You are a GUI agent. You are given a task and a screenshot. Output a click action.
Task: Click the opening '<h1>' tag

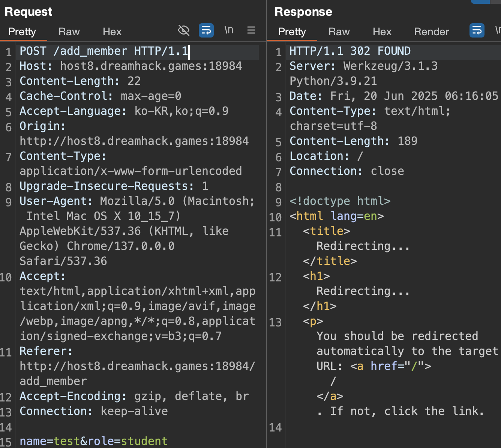(x=316, y=276)
